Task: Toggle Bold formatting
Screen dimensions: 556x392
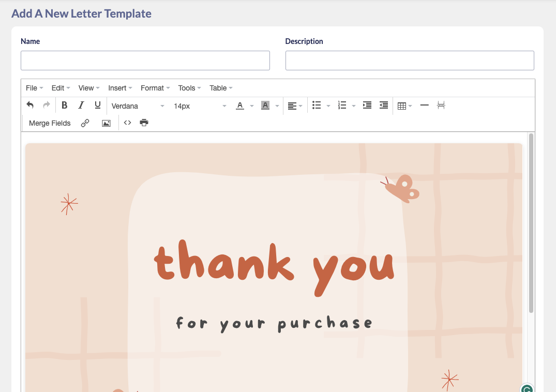Action: pyautogui.click(x=64, y=105)
